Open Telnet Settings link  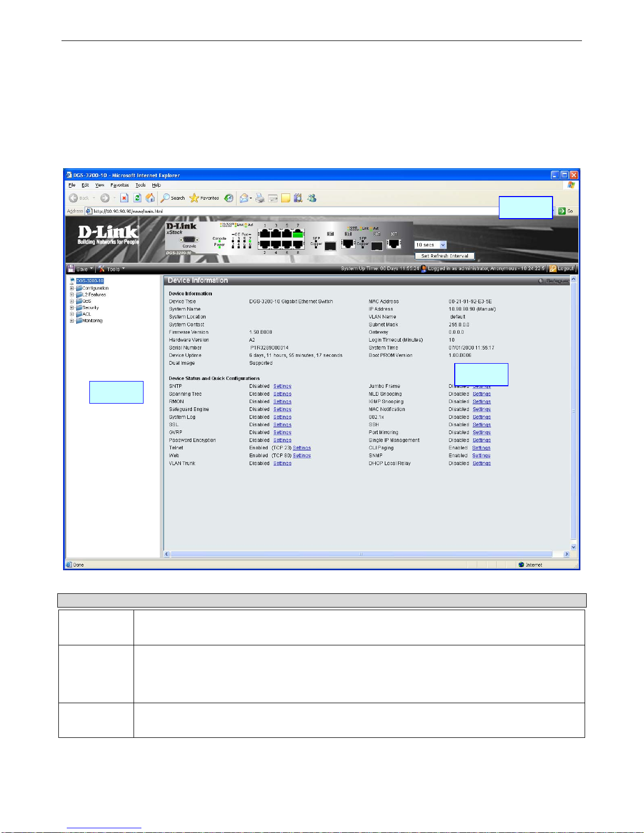[302, 448]
